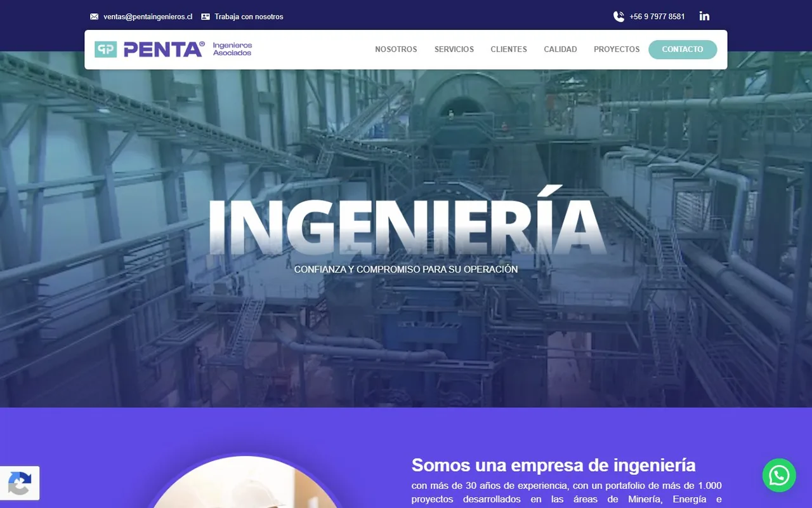Screen dimensions: 812x508
Task: Open the LinkedIn icon link
Action: 704,16
